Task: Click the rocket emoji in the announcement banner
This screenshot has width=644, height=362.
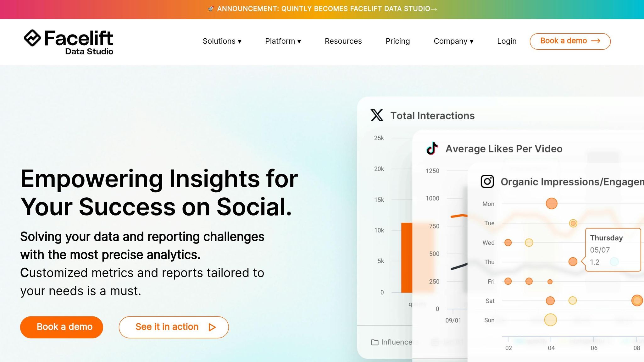Action: (x=210, y=8)
